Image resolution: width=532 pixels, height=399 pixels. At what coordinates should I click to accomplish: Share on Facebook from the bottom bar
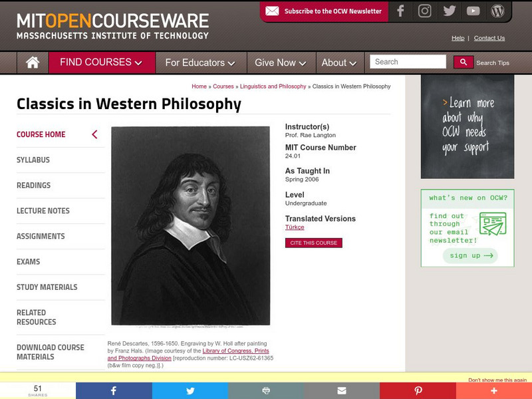point(114,390)
